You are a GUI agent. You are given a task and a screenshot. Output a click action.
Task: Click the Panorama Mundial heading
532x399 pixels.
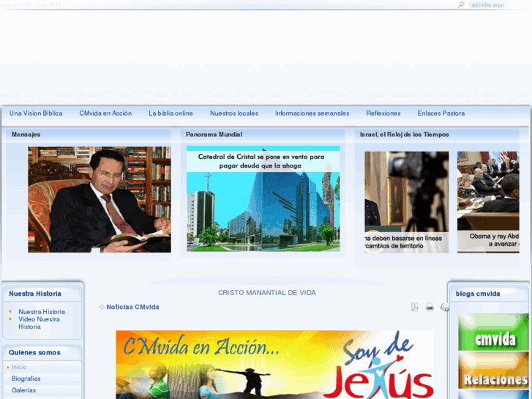(214, 135)
